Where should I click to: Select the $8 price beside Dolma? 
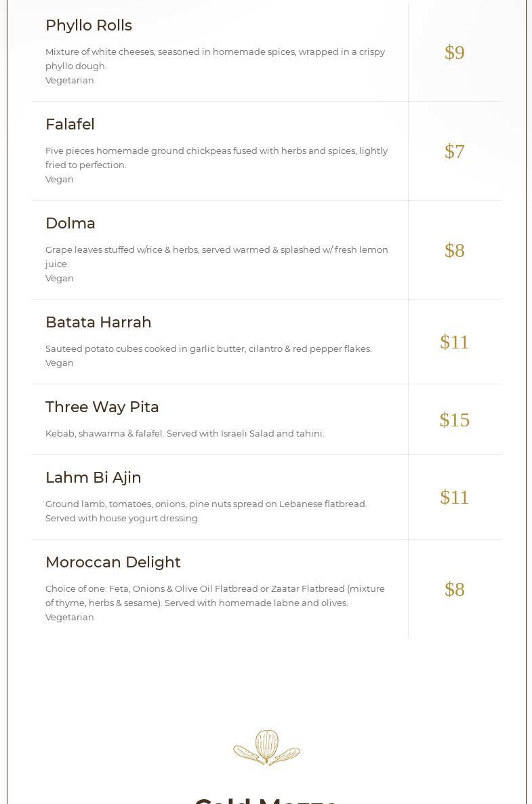(x=455, y=250)
